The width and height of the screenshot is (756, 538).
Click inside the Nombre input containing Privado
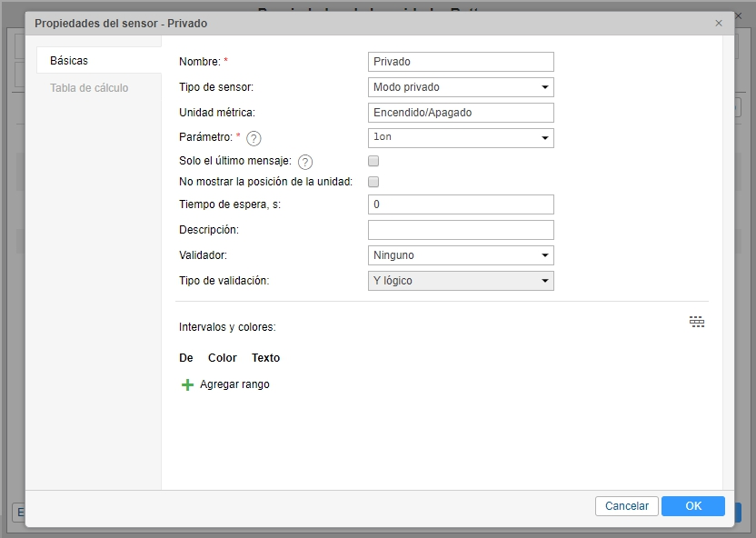point(459,62)
